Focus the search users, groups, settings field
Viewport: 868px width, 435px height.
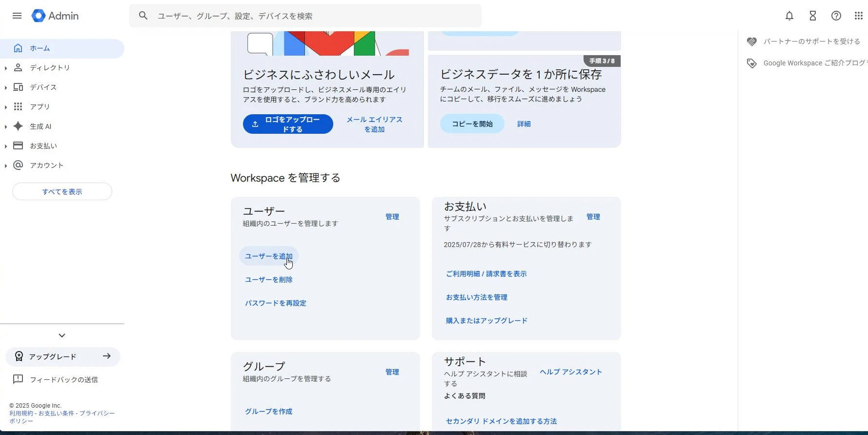point(305,16)
